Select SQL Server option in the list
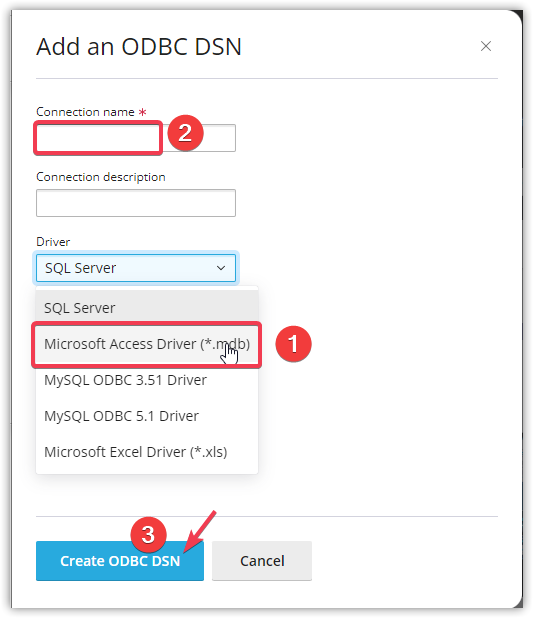The image size is (533, 618). click(x=147, y=308)
